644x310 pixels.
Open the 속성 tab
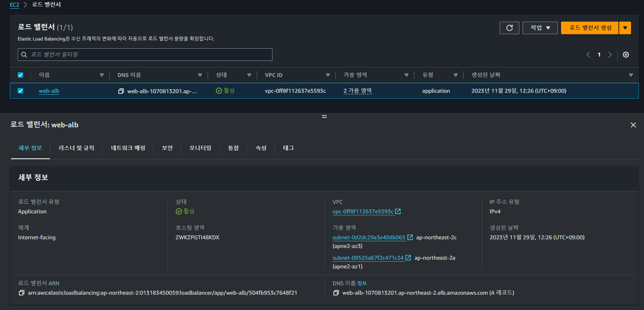261,148
